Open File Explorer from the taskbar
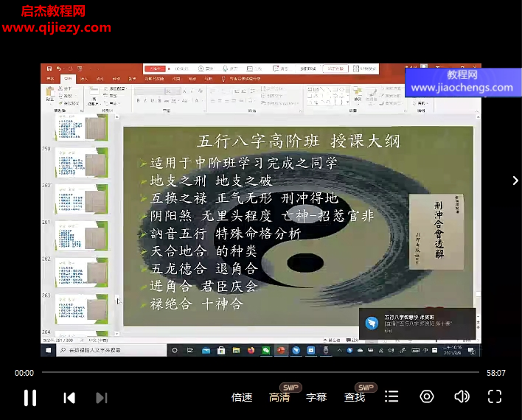The height and width of the screenshot is (420, 522). coord(237,350)
